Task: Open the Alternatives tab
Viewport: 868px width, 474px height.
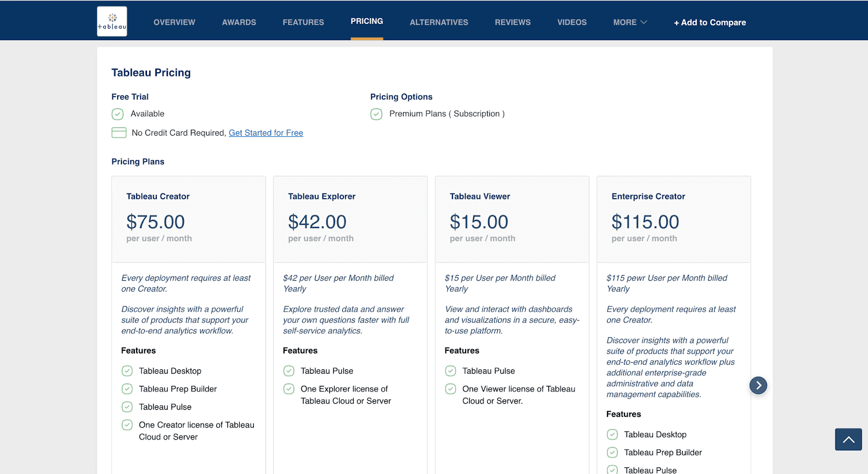Action: point(439,22)
